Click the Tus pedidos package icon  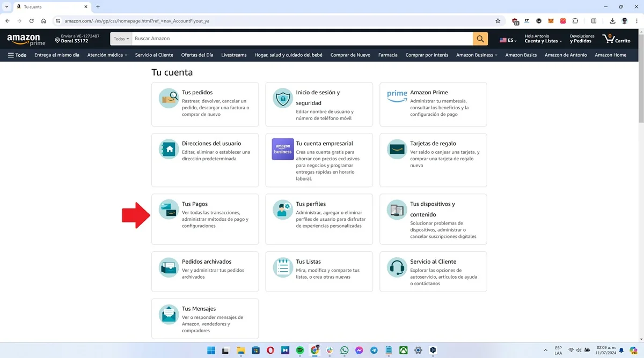click(169, 98)
